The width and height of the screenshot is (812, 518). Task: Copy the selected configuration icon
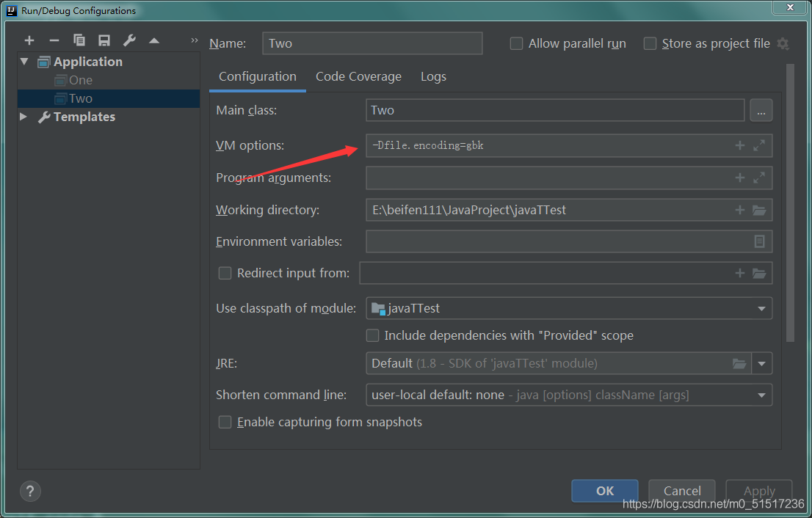[x=79, y=40]
